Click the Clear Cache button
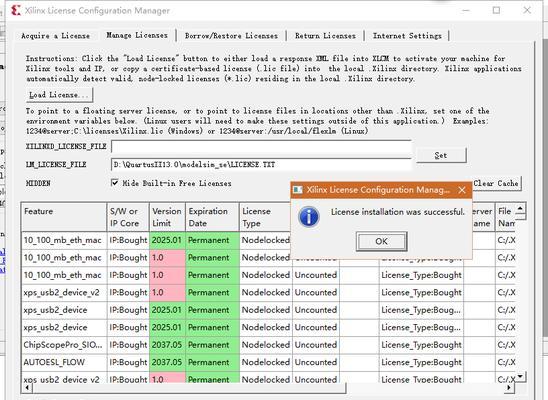The image size is (548, 400). point(497,183)
